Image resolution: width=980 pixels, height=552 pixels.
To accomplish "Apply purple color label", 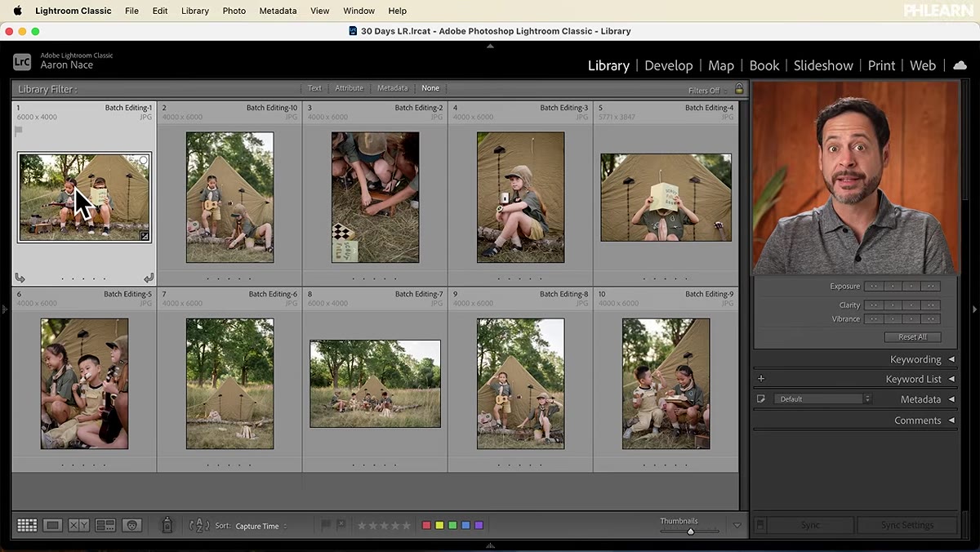I will click(x=479, y=526).
